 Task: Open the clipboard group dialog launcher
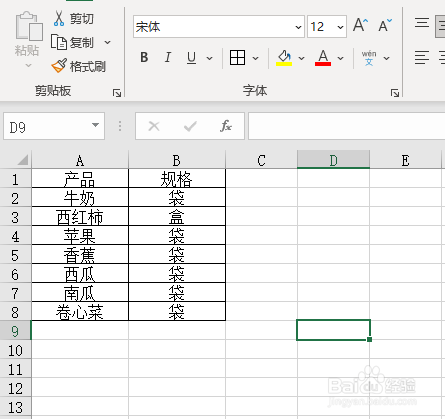point(117,93)
